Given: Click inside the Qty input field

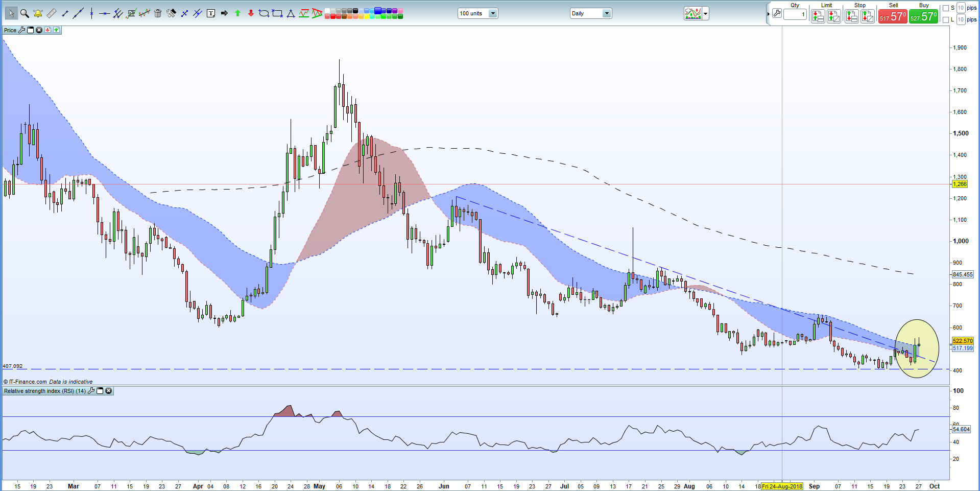Looking at the screenshot, I should click(x=796, y=14).
